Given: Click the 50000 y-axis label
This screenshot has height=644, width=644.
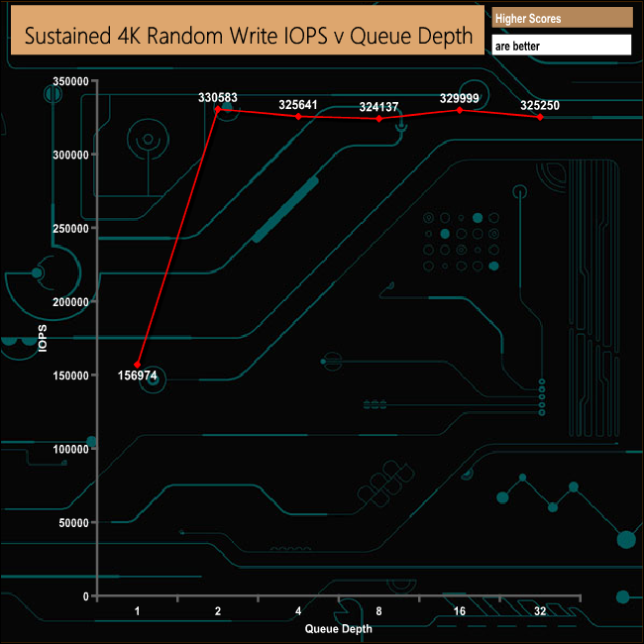Looking at the screenshot, I should coord(73,522).
